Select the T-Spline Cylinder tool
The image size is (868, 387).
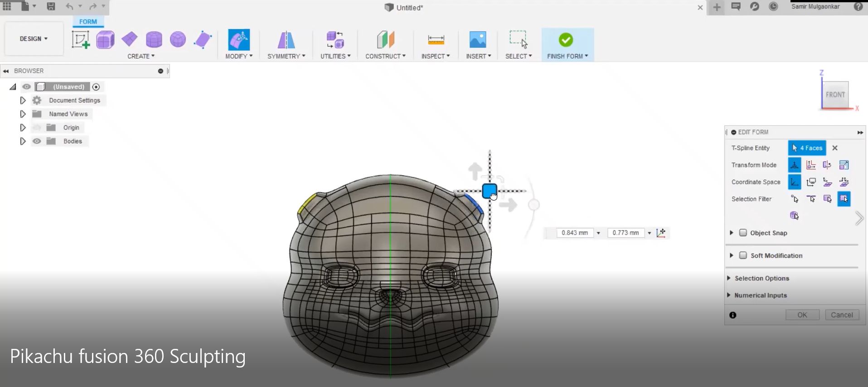click(x=154, y=39)
